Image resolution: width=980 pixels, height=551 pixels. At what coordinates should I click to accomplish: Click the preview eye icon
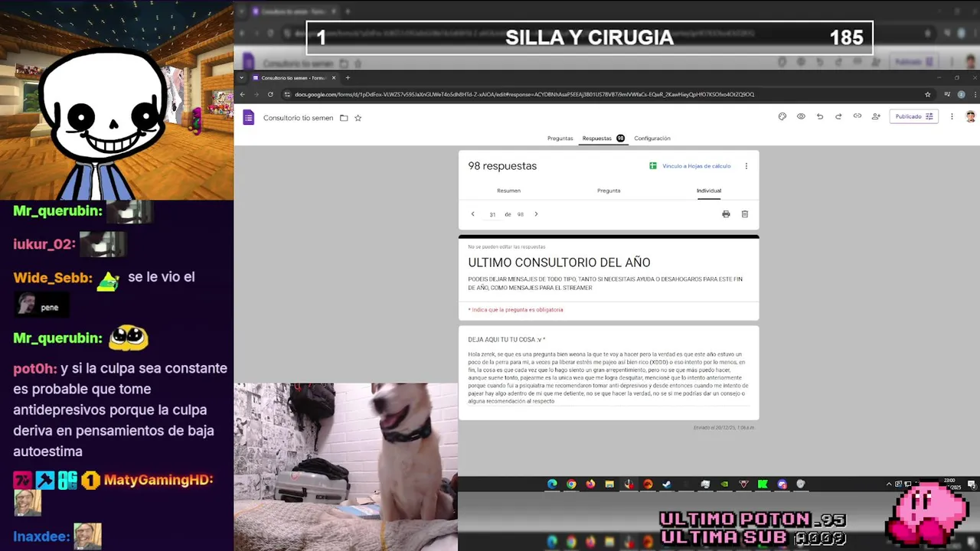coord(801,116)
